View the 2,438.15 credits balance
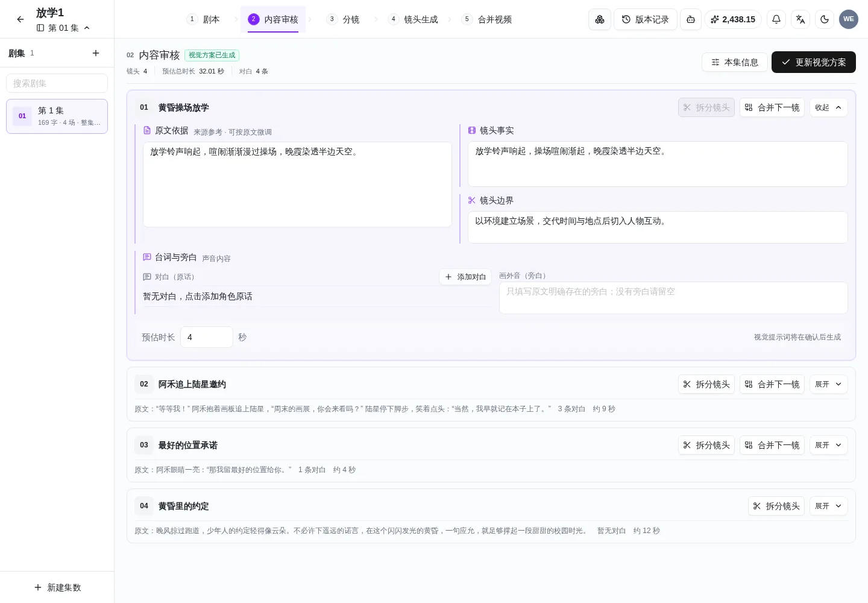 tap(733, 19)
